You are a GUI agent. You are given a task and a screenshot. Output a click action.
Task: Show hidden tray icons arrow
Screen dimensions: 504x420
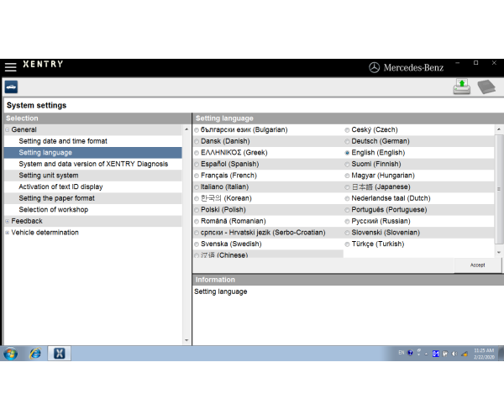[x=427, y=354]
